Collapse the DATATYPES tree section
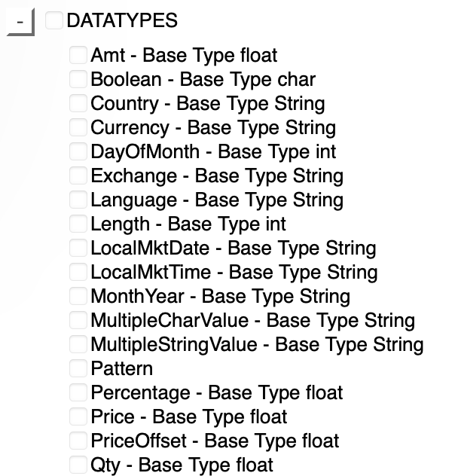Image resolution: width=455 pixels, height=476 pixels. coord(21,22)
